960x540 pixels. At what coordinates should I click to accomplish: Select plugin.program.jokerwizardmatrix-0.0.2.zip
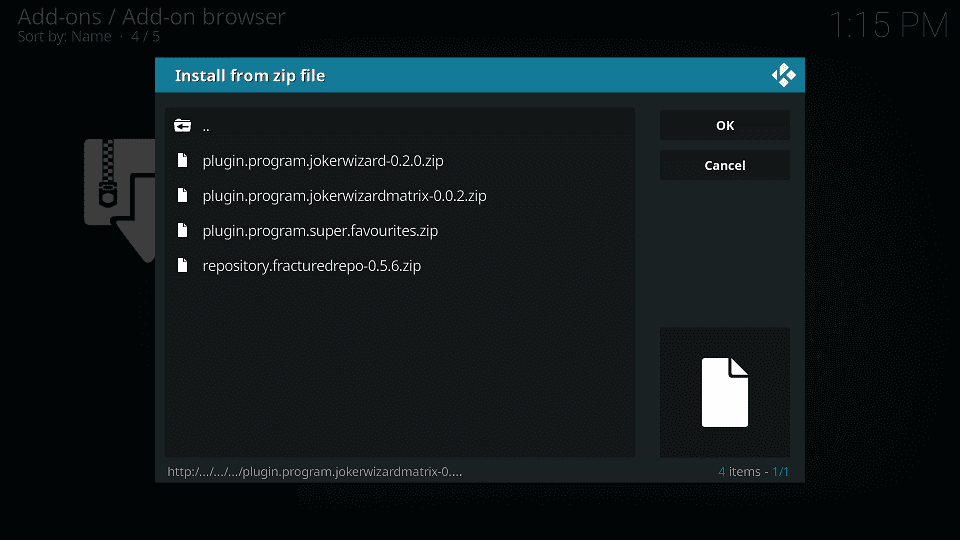(x=400, y=195)
